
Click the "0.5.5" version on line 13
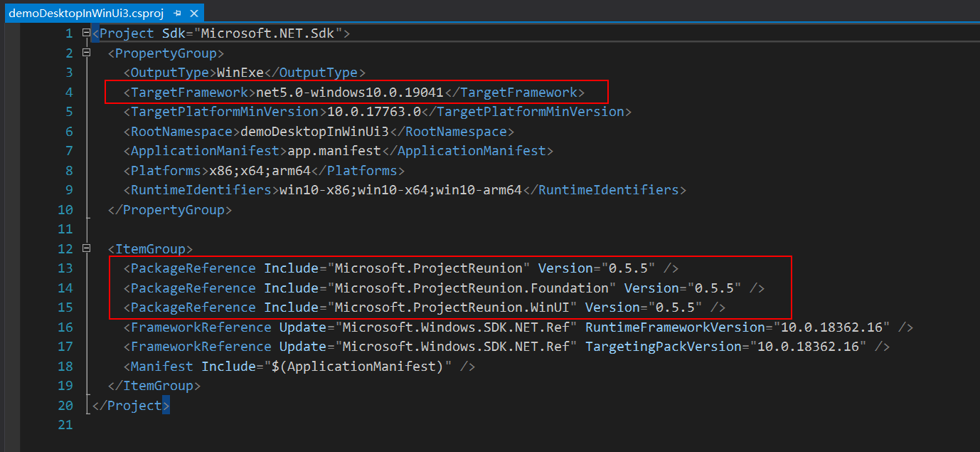pos(629,268)
